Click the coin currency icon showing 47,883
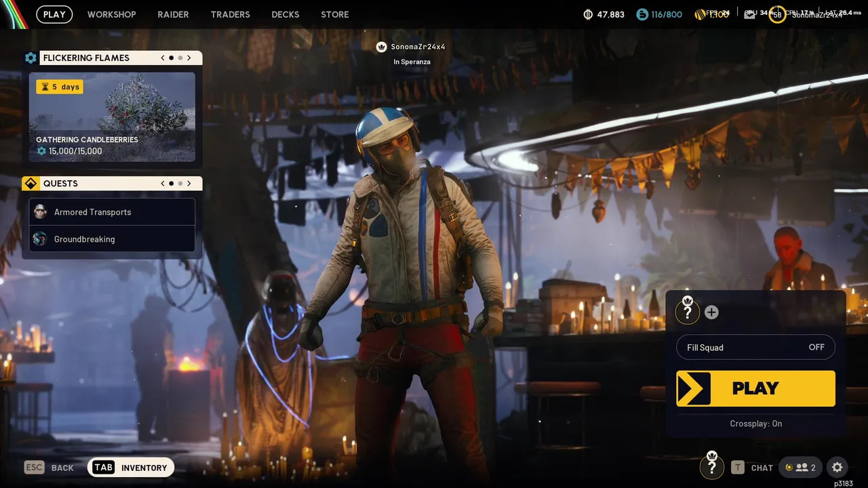This screenshot has height=488, width=868. point(588,14)
